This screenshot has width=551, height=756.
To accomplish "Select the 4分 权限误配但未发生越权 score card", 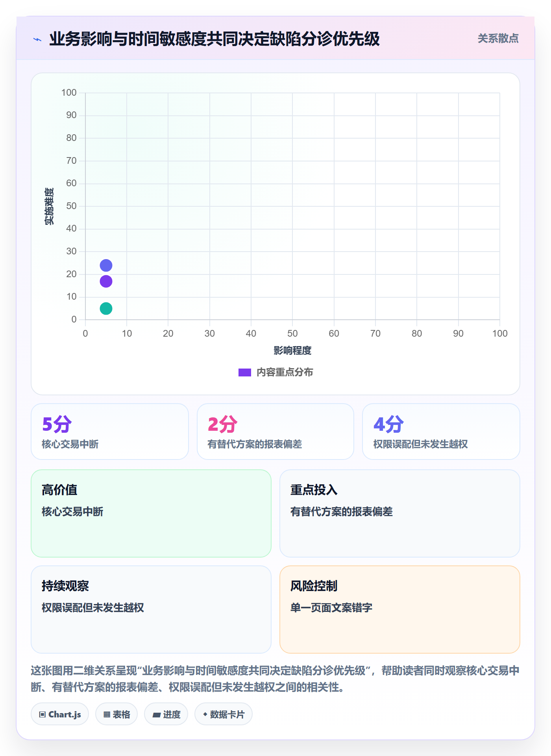I will (x=441, y=432).
